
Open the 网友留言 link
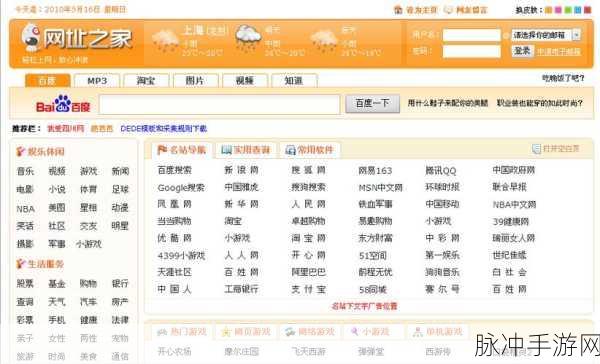point(471,10)
